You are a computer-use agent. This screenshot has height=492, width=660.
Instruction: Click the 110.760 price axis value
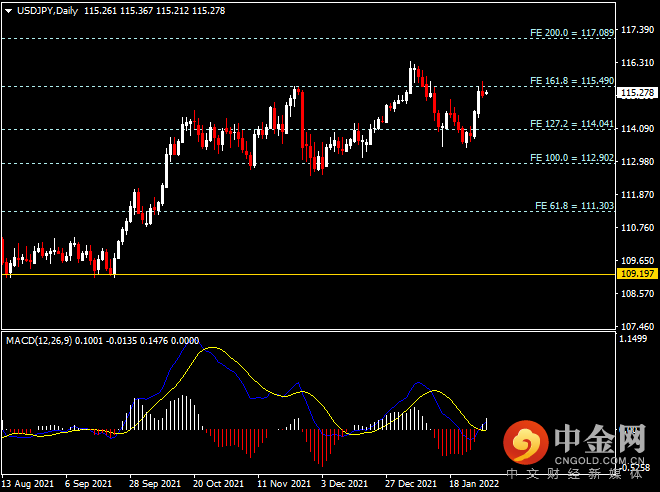[x=638, y=228]
